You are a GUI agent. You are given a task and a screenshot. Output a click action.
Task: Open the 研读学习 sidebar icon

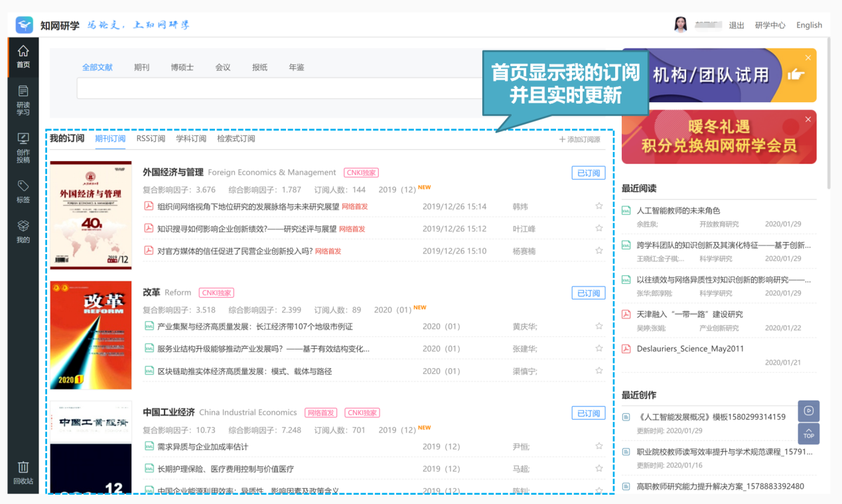(23, 99)
